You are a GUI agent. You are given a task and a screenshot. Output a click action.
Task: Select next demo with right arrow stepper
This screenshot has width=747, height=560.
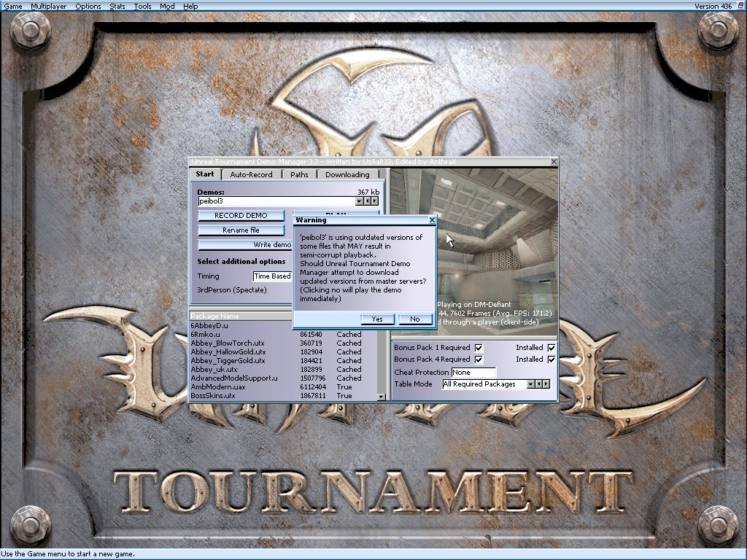click(x=375, y=201)
